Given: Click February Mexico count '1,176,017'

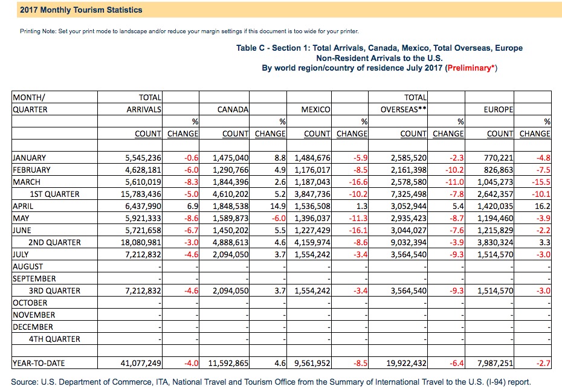Looking at the screenshot, I should [x=312, y=170].
